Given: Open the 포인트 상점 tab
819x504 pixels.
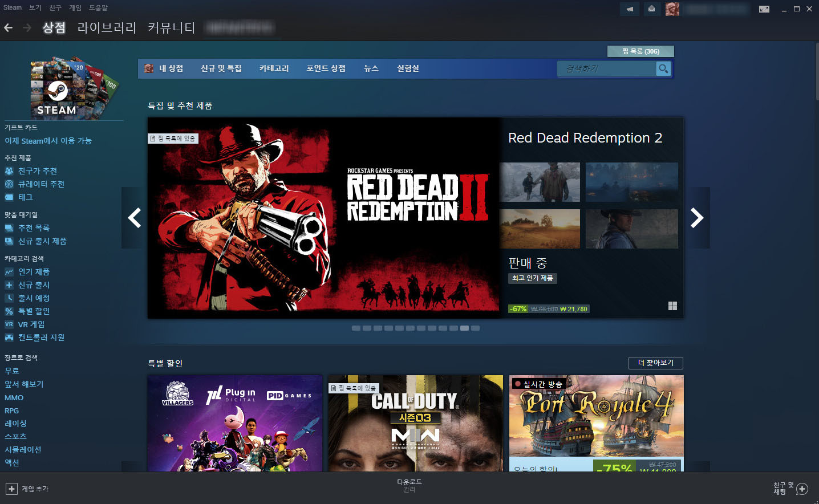Looking at the screenshot, I should [326, 68].
